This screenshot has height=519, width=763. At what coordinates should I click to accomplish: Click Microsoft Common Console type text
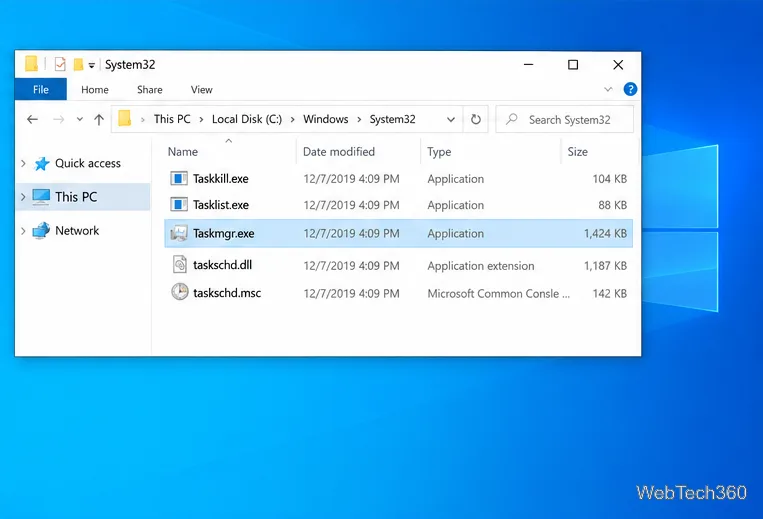(498, 294)
